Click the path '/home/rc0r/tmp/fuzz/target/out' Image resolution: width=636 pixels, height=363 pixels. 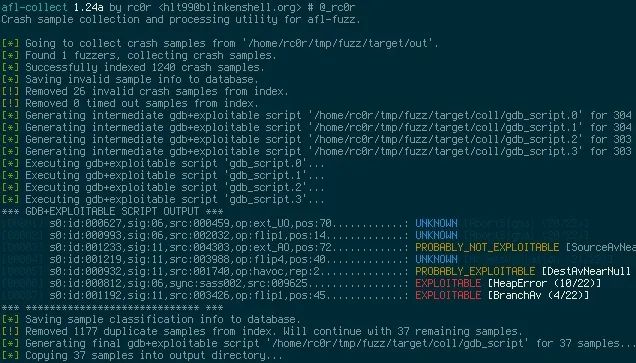(x=338, y=43)
